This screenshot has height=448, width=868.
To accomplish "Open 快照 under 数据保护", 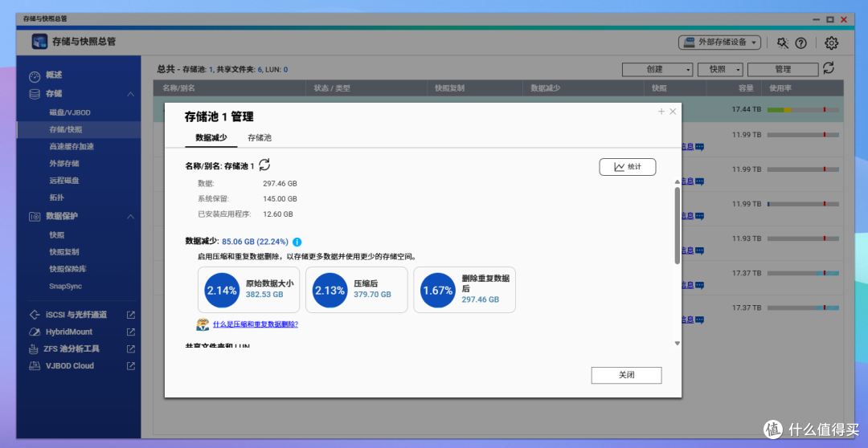I will click(57, 235).
